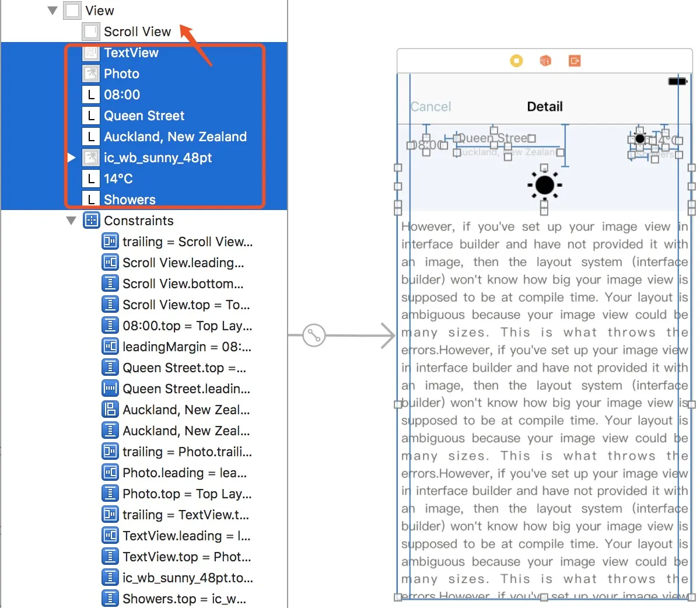700x608 pixels.
Task: Select the Photo row
Action: [143, 74]
